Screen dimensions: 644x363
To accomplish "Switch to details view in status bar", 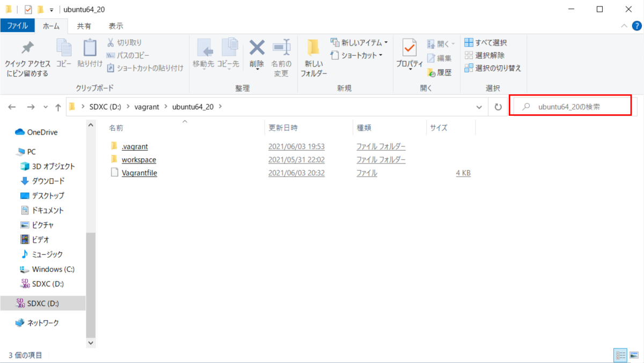I will pyautogui.click(x=620, y=355).
